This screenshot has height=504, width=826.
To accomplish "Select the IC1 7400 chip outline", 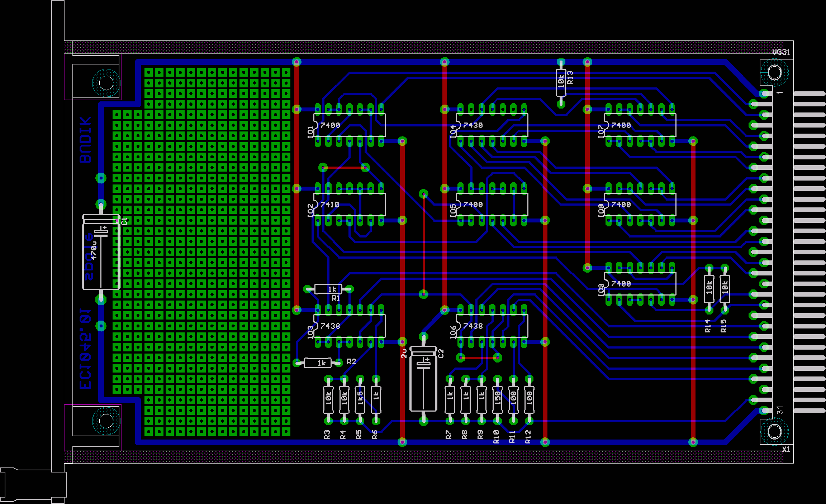I will pyautogui.click(x=350, y=125).
